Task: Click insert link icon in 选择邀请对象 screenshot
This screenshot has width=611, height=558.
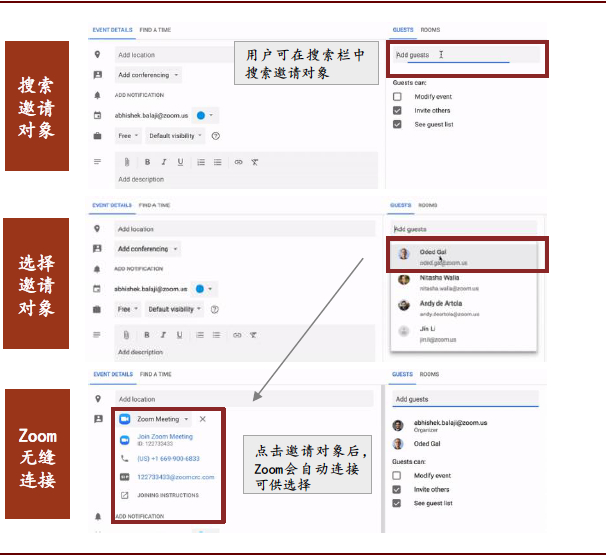Action: point(237,335)
